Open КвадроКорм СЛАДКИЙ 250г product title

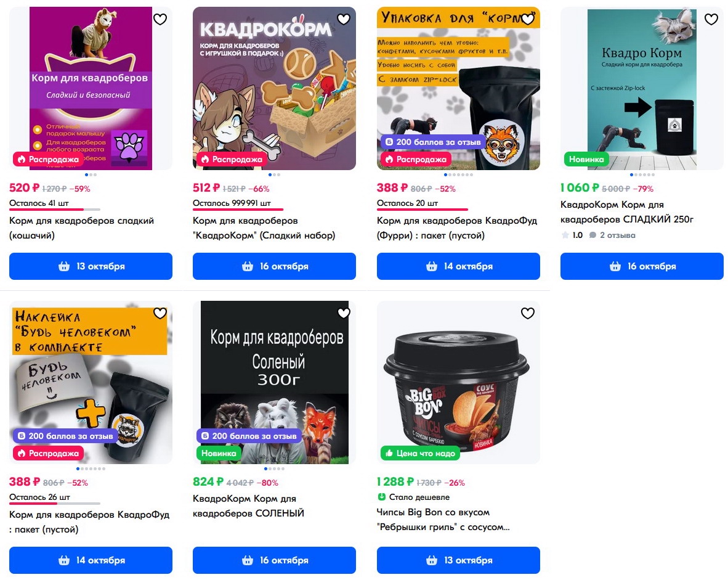(x=627, y=212)
